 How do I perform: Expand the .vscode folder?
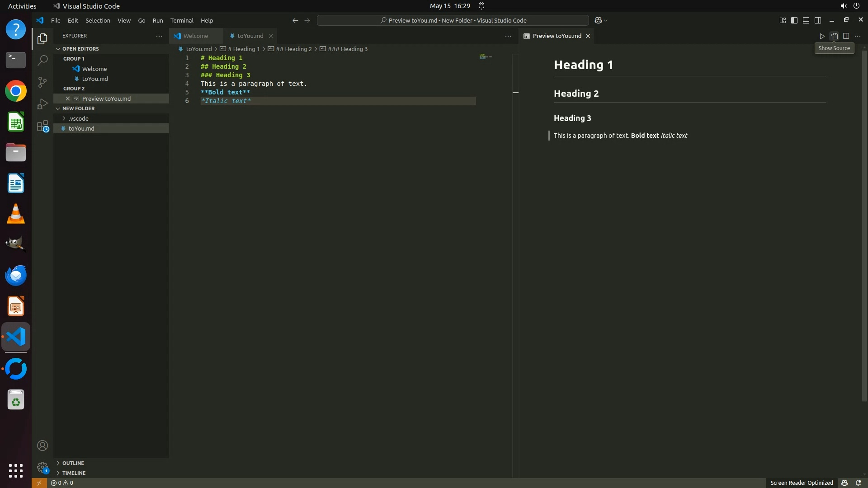(x=79, y=118)
